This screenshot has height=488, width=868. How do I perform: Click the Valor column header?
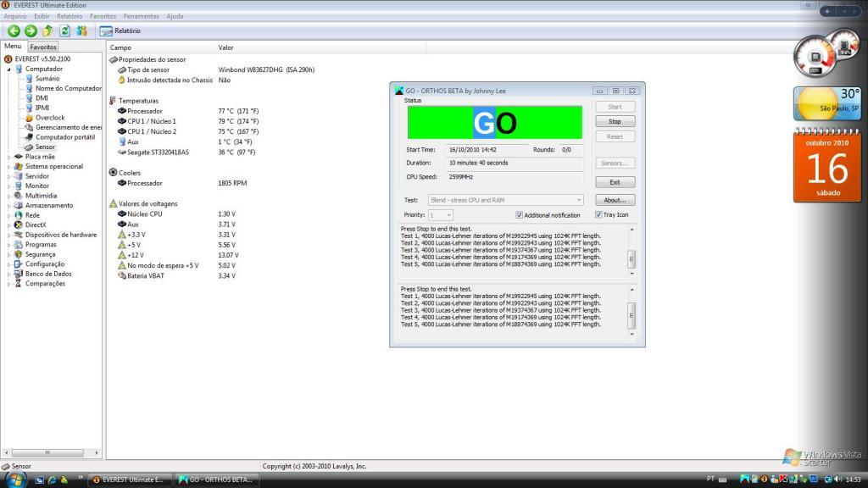coord(320,47)
